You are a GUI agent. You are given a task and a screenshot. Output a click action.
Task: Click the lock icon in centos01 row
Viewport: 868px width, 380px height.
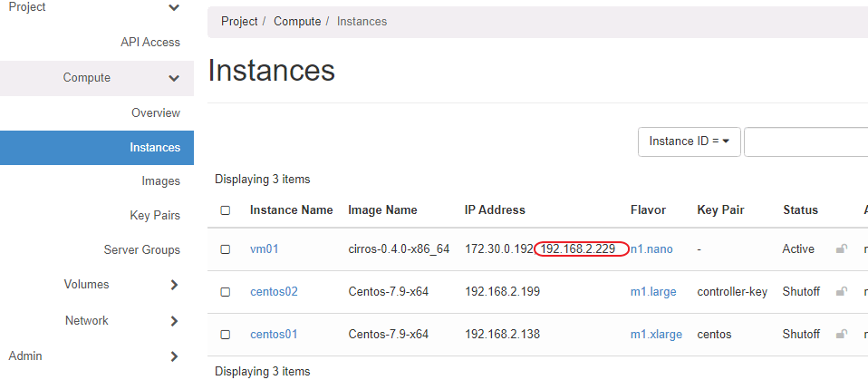coord(842,335)
